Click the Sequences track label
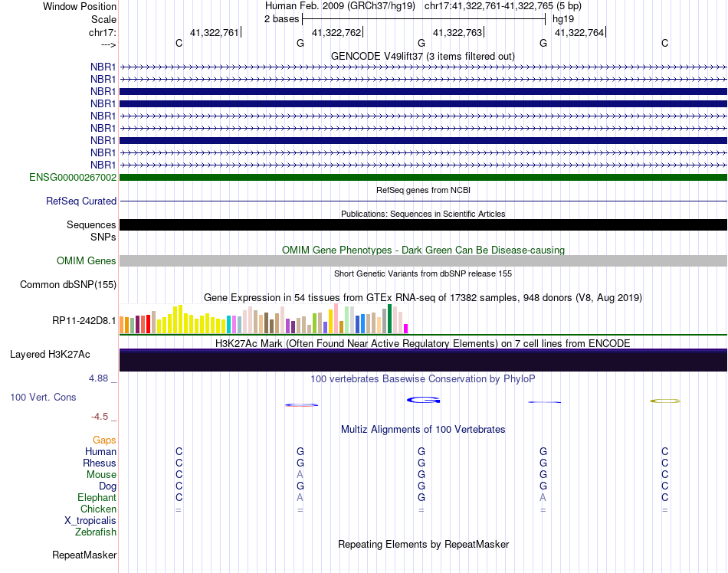The image size is (728, 573). point(91,224)
